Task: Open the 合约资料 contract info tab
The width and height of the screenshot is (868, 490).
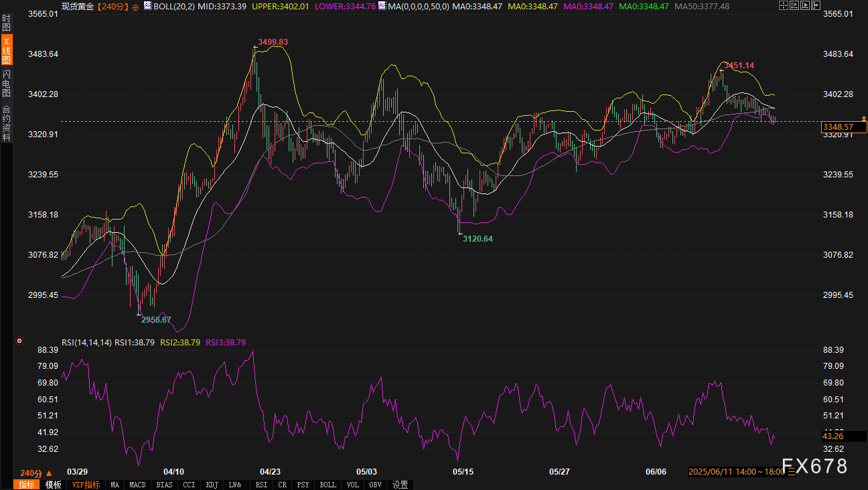Action: [6, 122]
